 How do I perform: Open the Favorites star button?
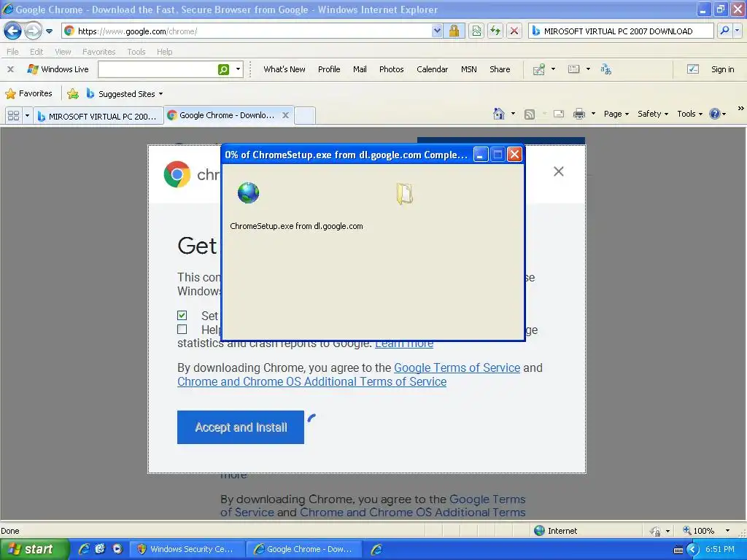[28, 93]
